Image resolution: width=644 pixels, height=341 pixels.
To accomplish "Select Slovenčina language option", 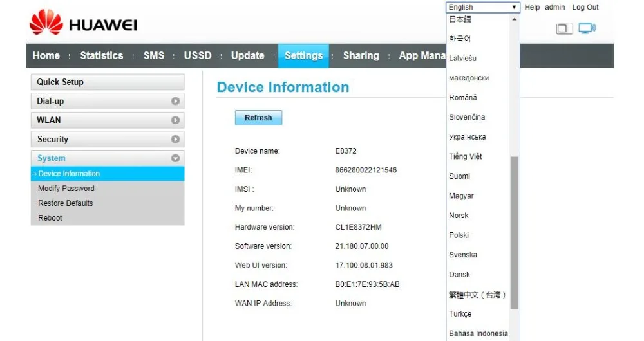I will (467, 117).
